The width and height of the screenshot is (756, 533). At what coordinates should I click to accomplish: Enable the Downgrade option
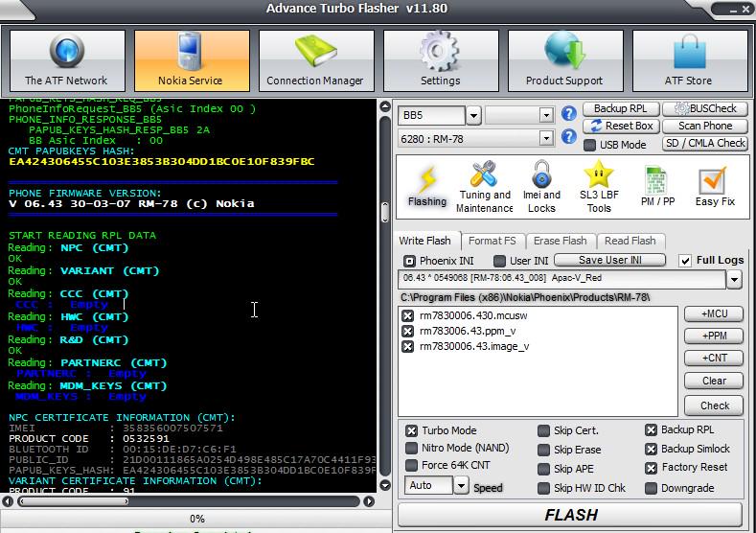click(651, 488)
